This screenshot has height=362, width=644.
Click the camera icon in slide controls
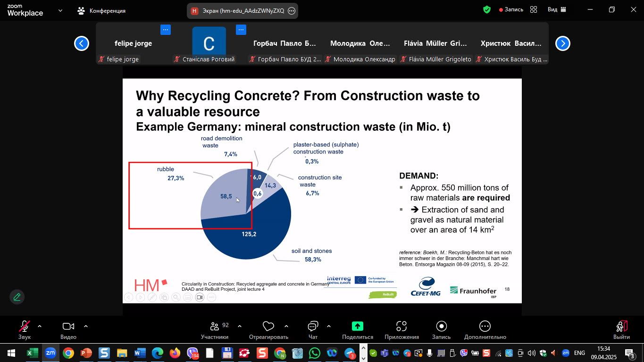(x=199, y=297)
